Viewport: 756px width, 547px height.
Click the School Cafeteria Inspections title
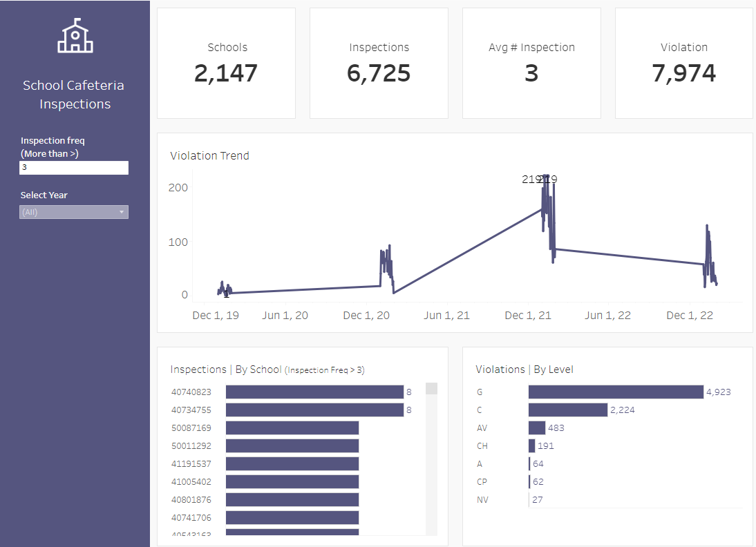[74, 95]
